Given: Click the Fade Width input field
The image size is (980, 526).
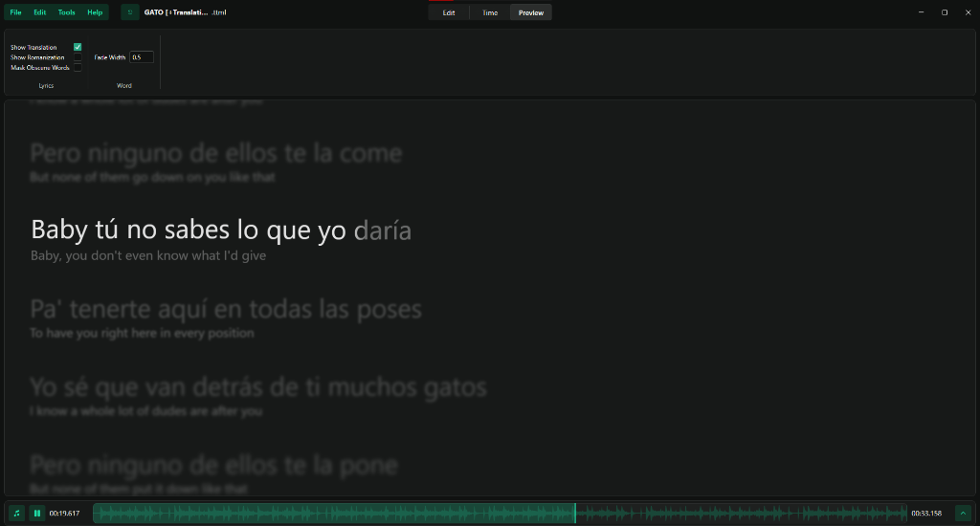Looking at the screenshot, I should tap(142, 56).
